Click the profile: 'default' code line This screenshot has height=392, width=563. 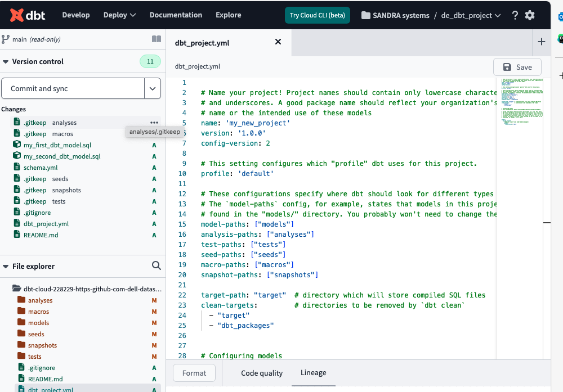[238, 174]
